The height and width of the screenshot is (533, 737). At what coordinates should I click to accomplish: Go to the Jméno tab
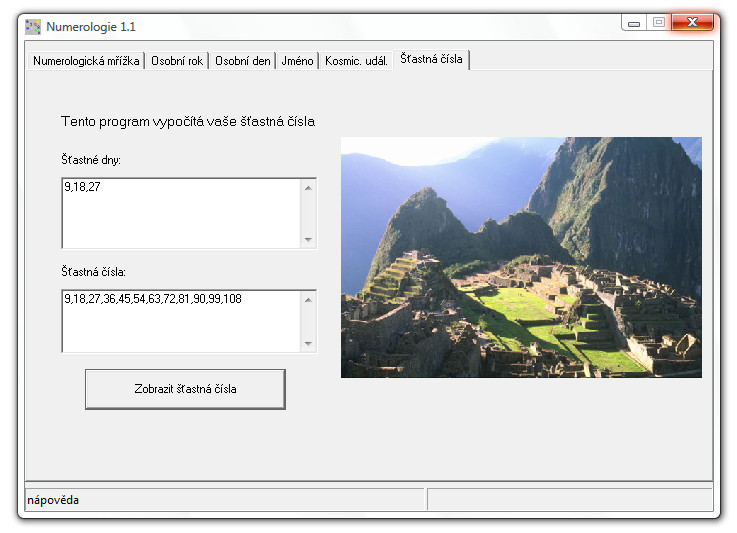297,61
